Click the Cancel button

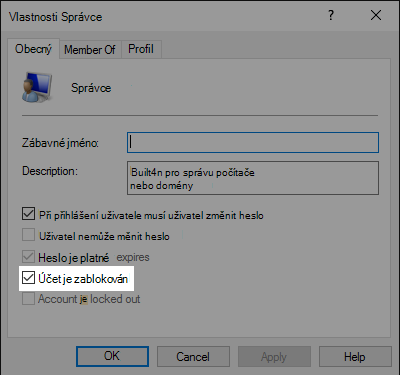(193, 357)
